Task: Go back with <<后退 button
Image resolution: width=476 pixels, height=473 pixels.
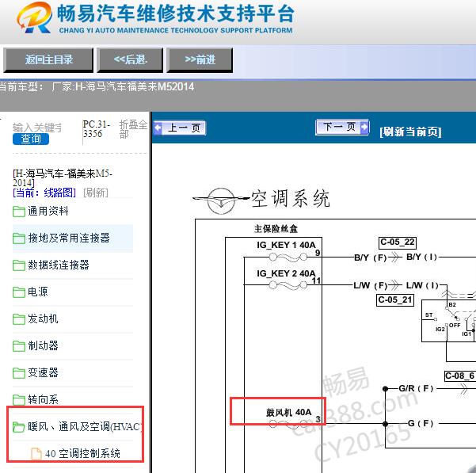Action: pyautogui.click(x=130, y=59)
